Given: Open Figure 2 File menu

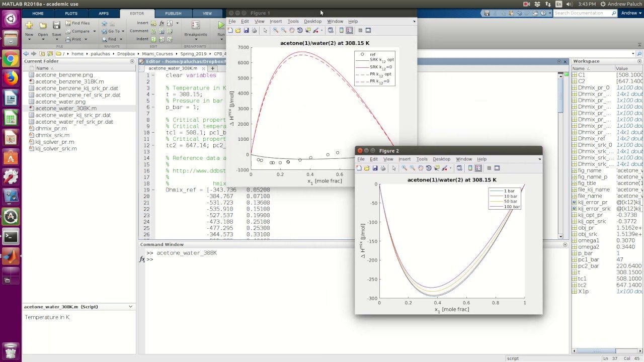Looking at the screenshot, I should pyautogui.click(x=361, y=159).
